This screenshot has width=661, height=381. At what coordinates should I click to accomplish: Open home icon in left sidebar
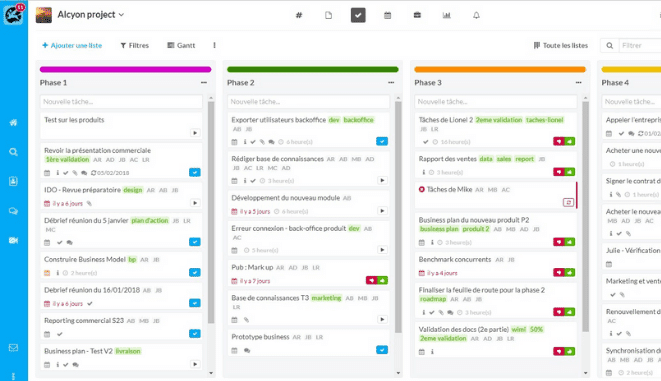[13, 123]
